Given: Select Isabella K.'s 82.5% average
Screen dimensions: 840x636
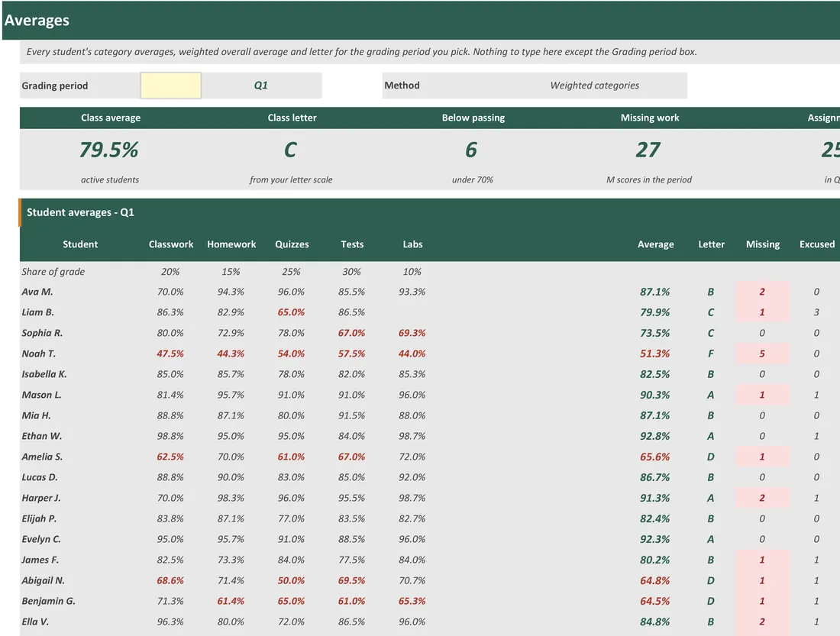Looking at the screenshot, I should click(x=654, y=375).
